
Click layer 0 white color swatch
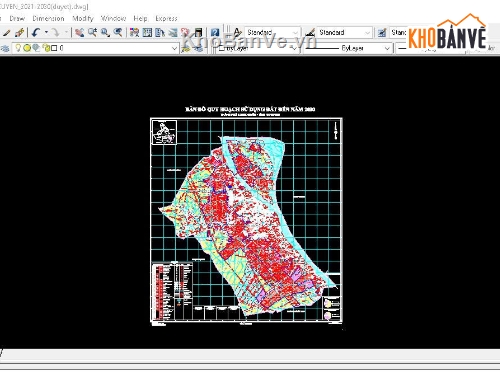click(x=54, y=48)
